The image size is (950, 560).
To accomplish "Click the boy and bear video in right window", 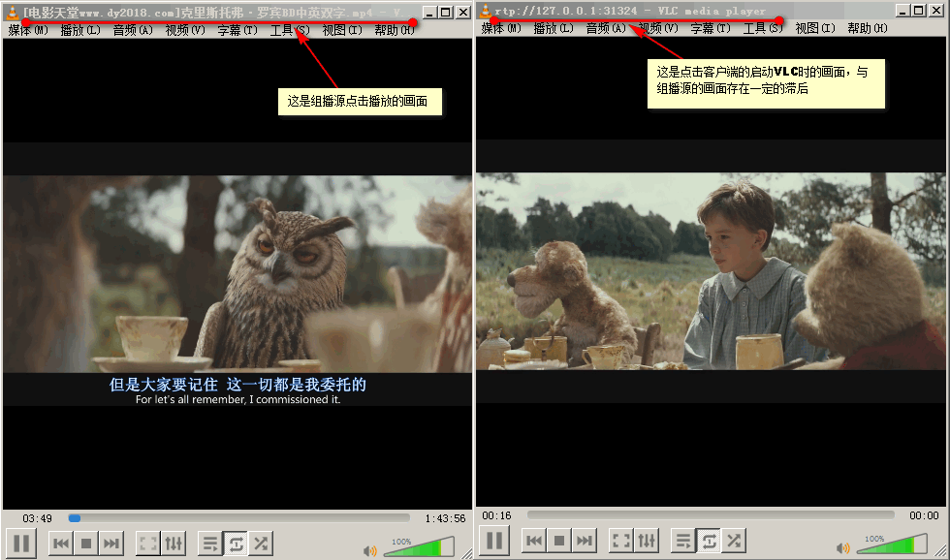I will 710,271.
